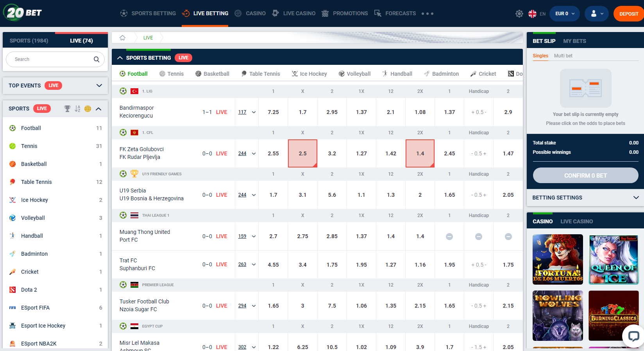The height and width of the screenshot is (351, 644).
Task: Click the sort order icon in Sports panel
Action: (77, 109)
